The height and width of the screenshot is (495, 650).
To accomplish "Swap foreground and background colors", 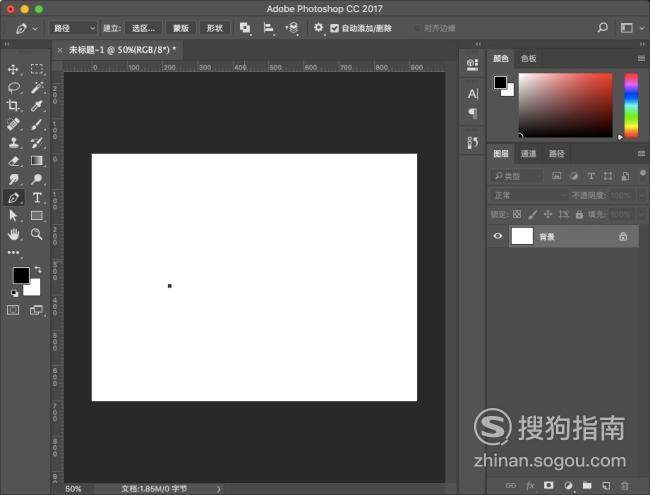I will [x=38, y=269].
